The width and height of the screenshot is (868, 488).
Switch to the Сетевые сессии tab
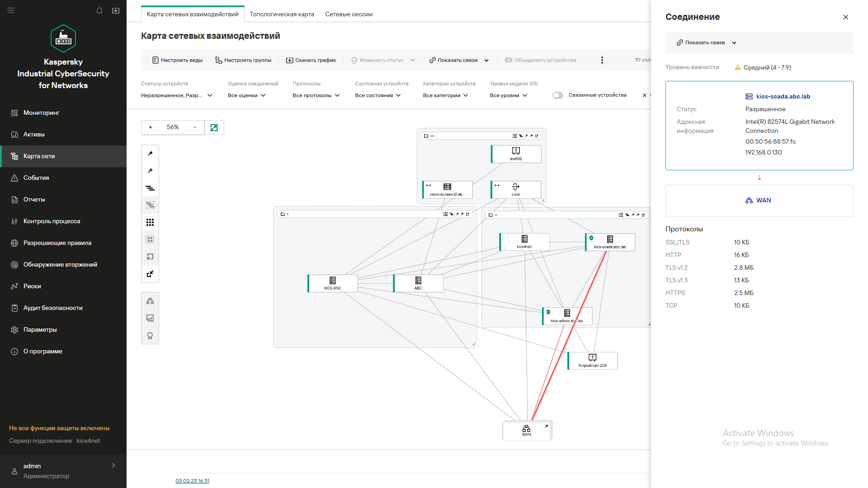(349, 14)
